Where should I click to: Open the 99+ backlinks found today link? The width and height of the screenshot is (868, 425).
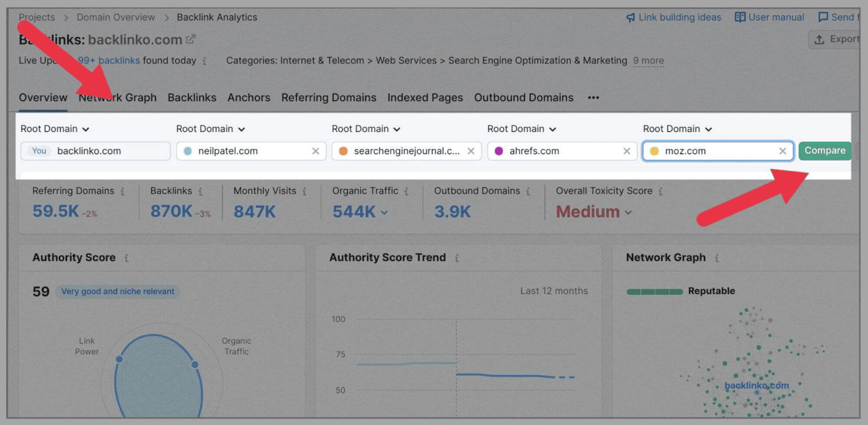[108, 61]
